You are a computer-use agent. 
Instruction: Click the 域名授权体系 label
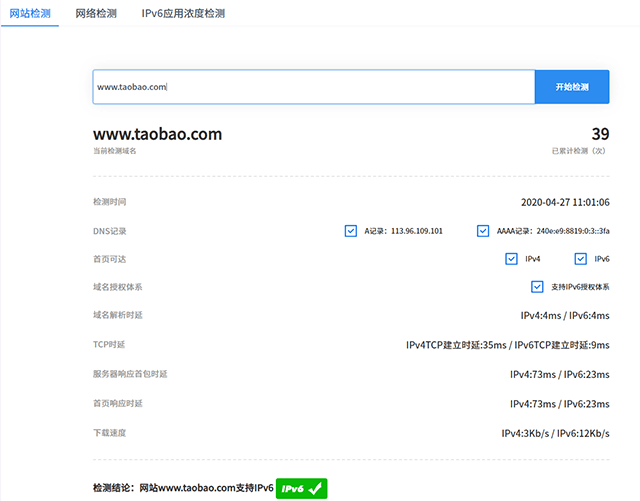(x=118, y=287)
